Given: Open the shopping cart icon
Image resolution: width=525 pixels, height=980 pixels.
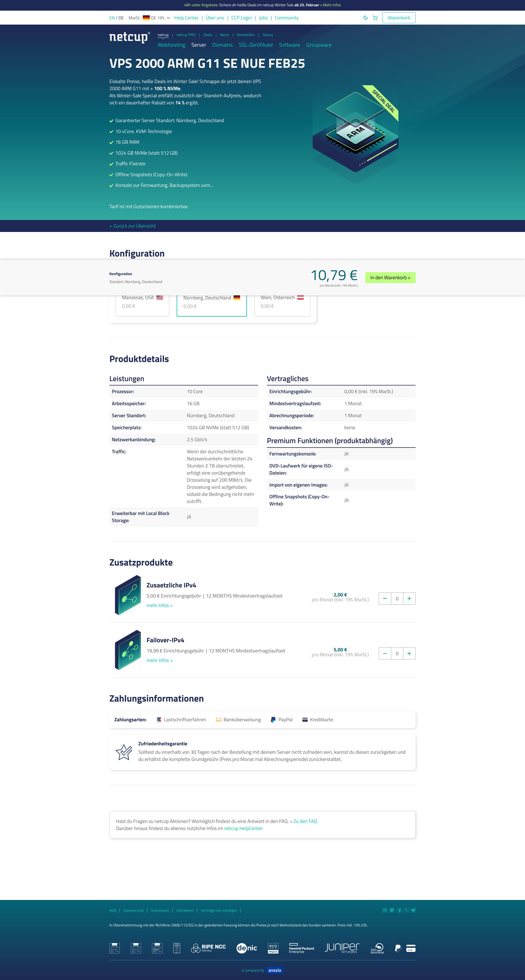Looking at the screenshot, I should pyautogui.click(x=375, y=18).
